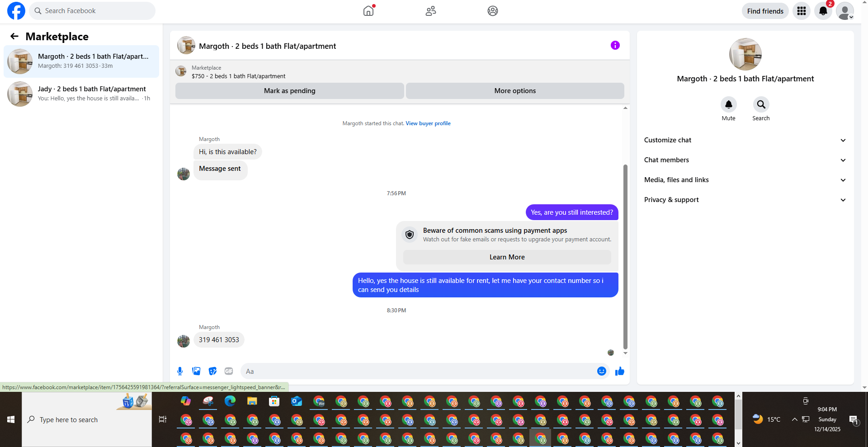The width and height of the screenshot is (868, 447).
Task: Click 'Yes, are you still interested?' message
Action: click(x=572, y=212)
